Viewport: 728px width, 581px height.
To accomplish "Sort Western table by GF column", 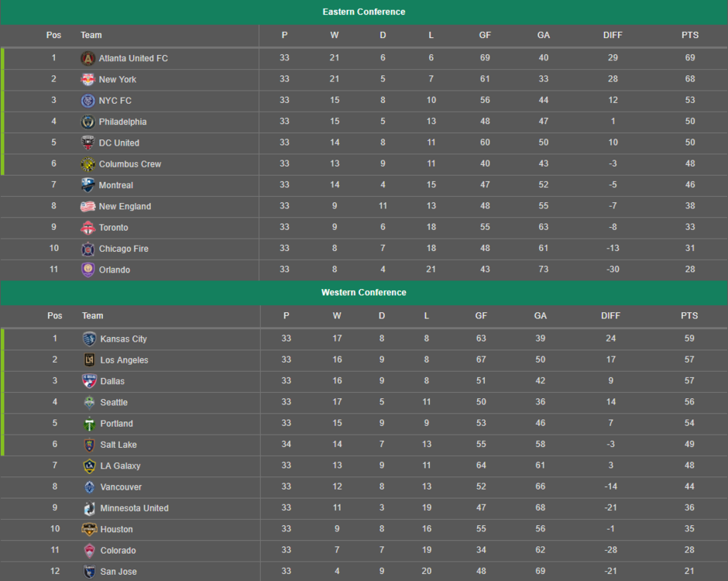I will [481, 316].
